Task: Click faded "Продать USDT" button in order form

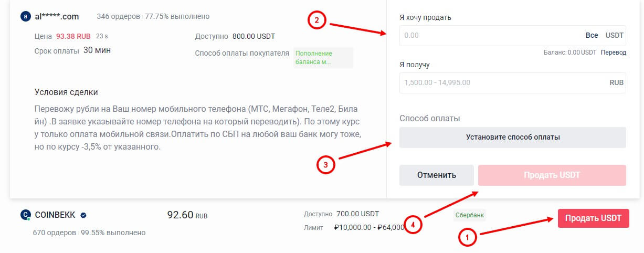Action: (x=552, y=175)
